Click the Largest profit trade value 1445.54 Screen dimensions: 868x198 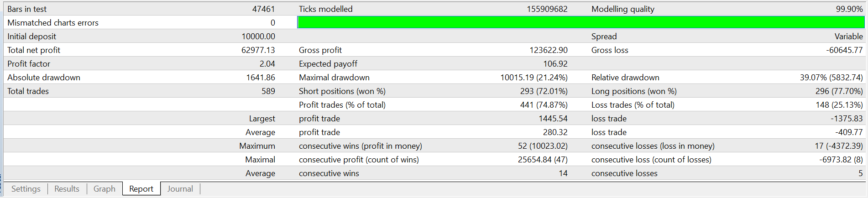pyautogui.click(x=553, y=119)
